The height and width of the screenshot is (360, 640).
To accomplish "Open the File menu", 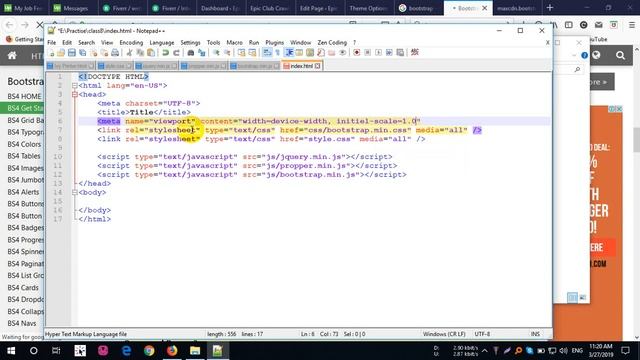I will tap(51, 42).
